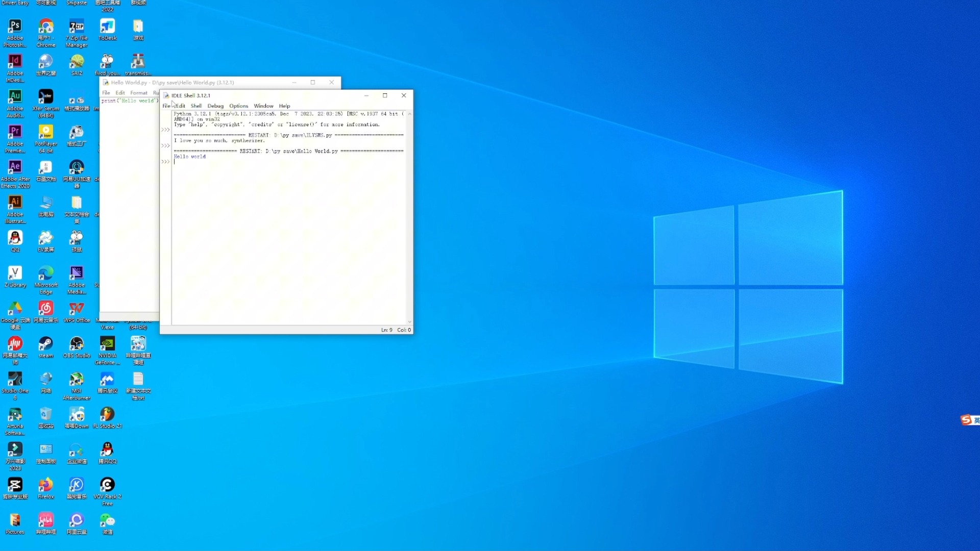The image size is (980, 551).
Task: Select the Studio One 6 icon
Action: (x=15, y=386)
